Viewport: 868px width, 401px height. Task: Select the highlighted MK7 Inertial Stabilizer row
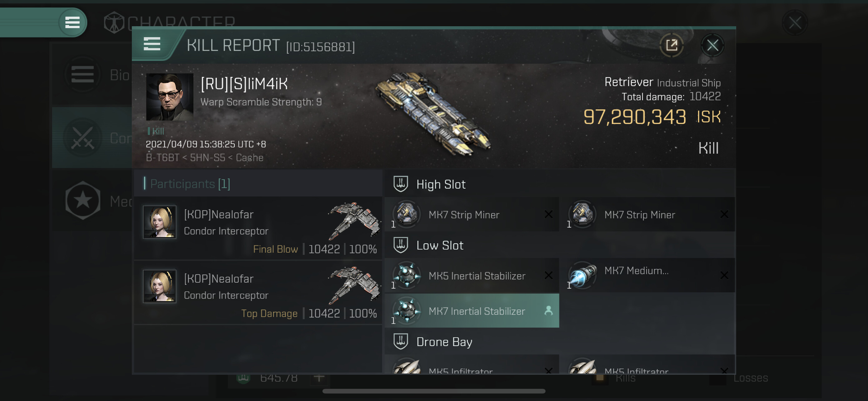coord(471,310)
